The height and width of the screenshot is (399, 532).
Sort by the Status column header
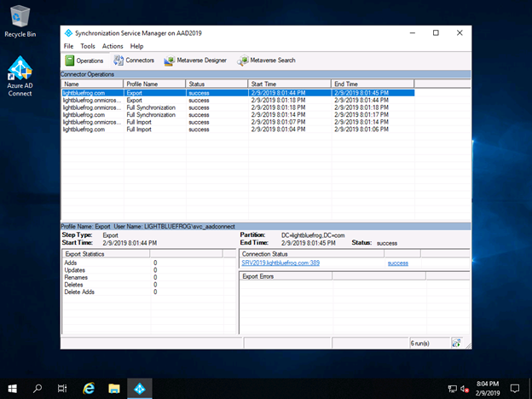click(217, 84)
